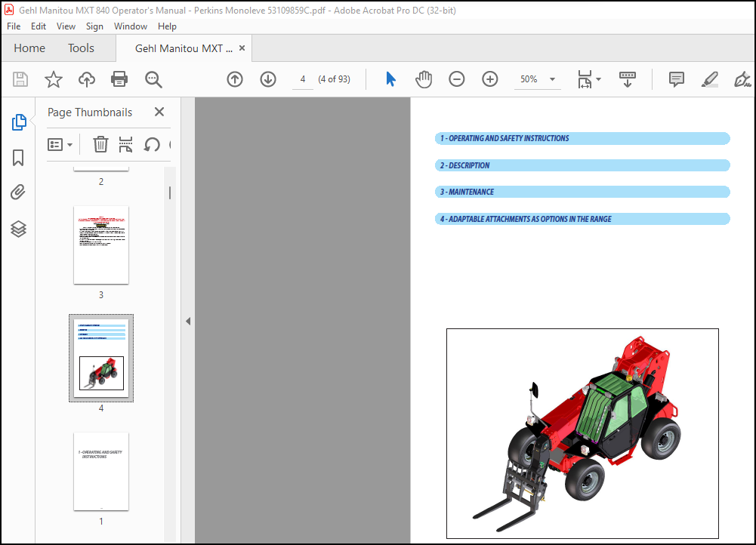
Task: Open the Find text magnifier tool
Action: pos(153,79)
